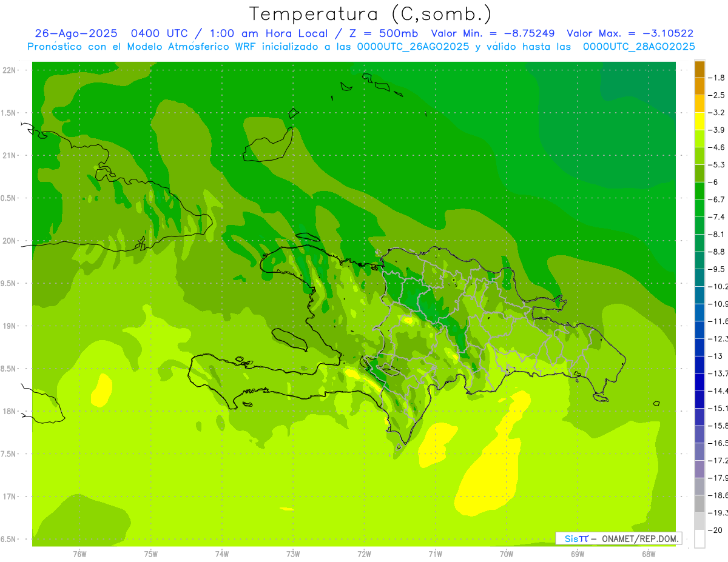Click the 70W longitude axis label
Screen dimensions: 728x562
point(507,554)
